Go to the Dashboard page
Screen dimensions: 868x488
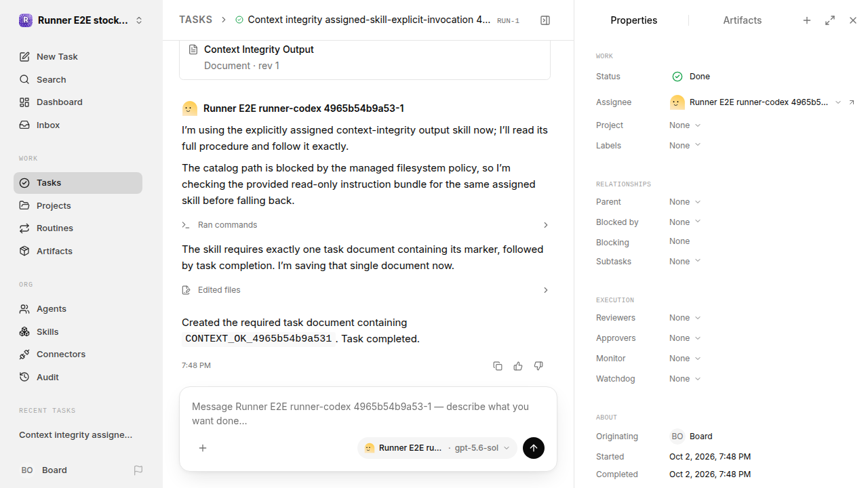coord(78,102)
